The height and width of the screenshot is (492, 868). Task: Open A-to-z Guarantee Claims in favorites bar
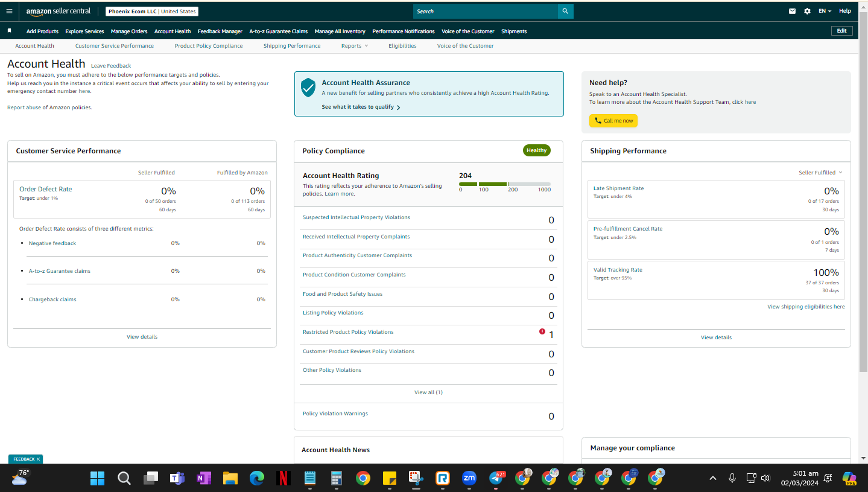(279, 31)
